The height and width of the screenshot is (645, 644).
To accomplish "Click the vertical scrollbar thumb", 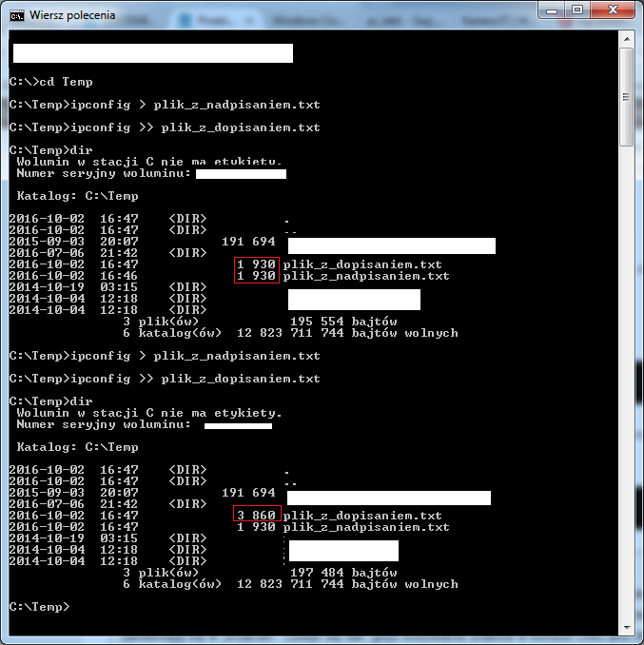I will point(627,95).
